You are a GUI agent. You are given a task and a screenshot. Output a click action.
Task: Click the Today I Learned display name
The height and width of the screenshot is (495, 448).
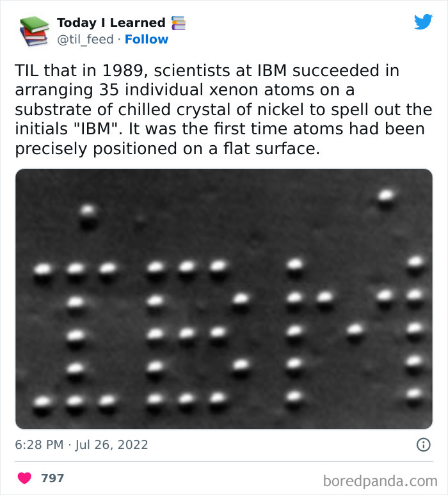(x=111, y=23)
